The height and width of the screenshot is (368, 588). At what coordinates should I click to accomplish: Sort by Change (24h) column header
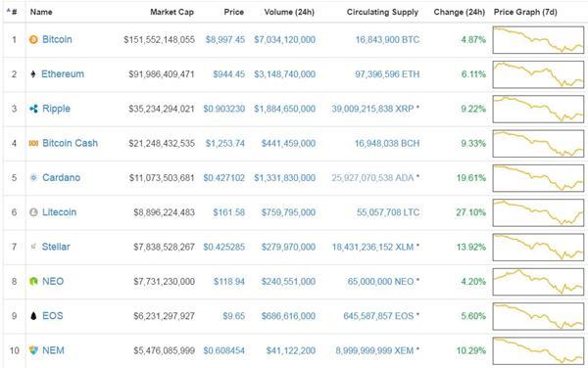[459, 12]
